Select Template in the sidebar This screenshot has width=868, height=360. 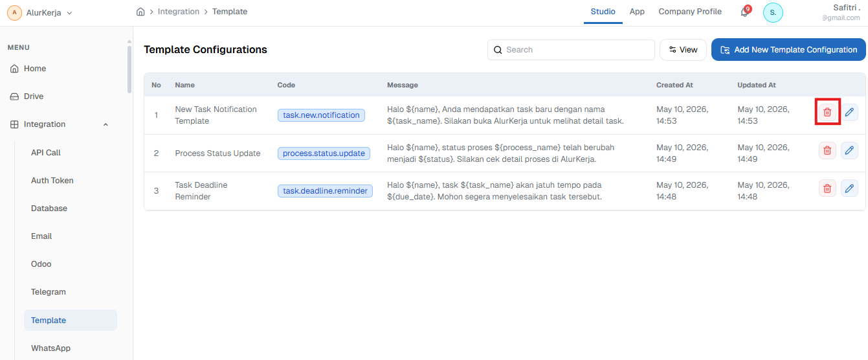[71, 321]
